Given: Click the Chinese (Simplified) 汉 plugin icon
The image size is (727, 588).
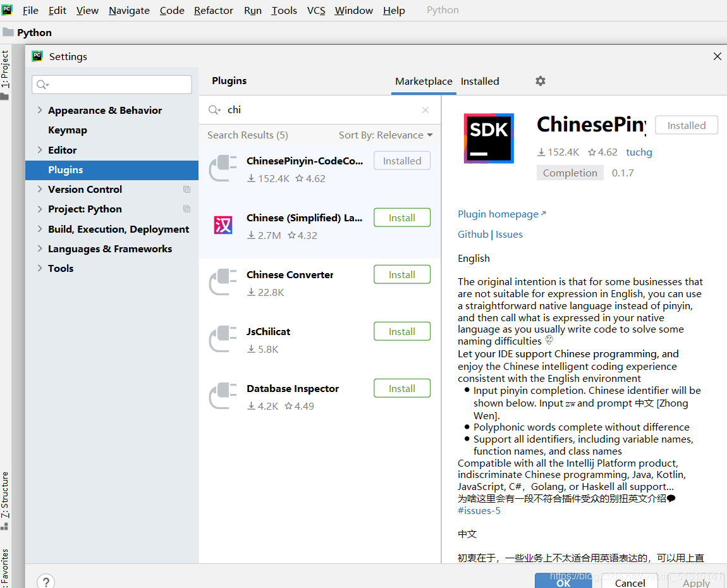Looking at the screenshot, I should [223, 225].
